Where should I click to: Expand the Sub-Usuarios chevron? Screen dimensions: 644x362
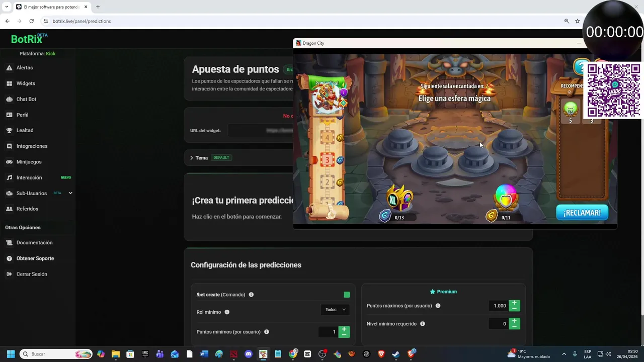coord(70,193)
